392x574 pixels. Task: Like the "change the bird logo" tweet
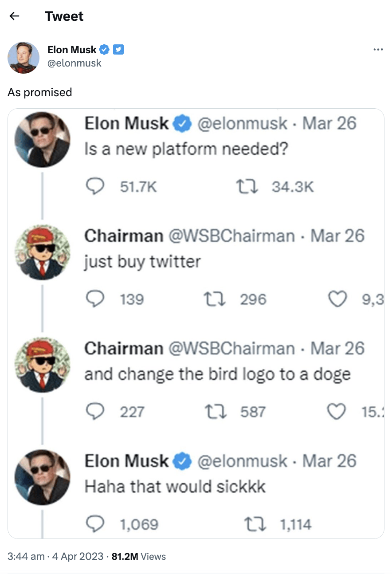(x=337, y=412)
